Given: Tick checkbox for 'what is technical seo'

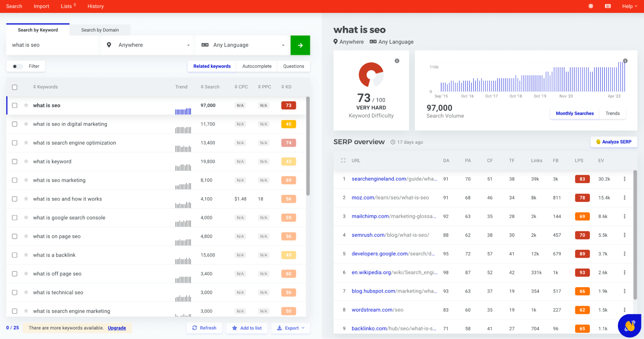Looking at the screenshot, I should pos(14,292).
